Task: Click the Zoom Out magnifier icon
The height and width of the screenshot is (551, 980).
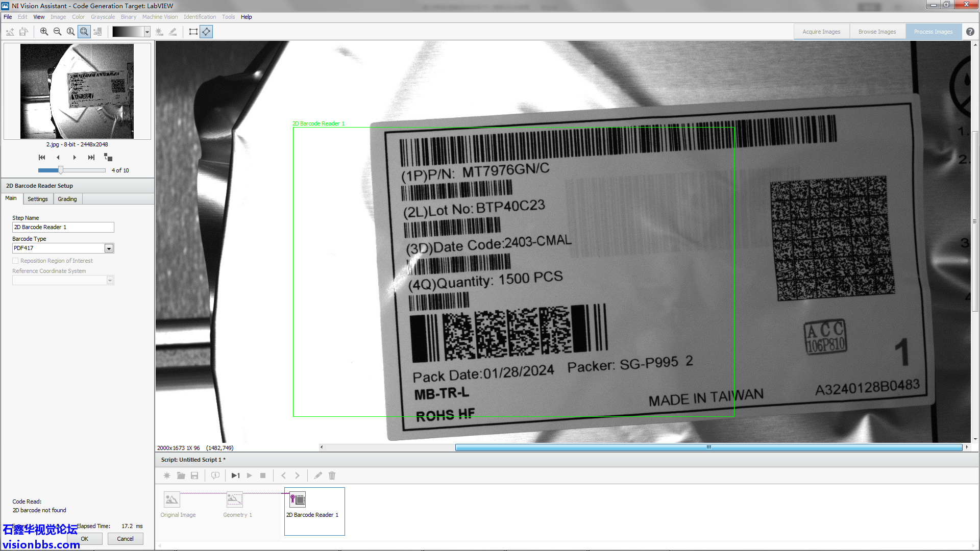Action: coord(57,32)
